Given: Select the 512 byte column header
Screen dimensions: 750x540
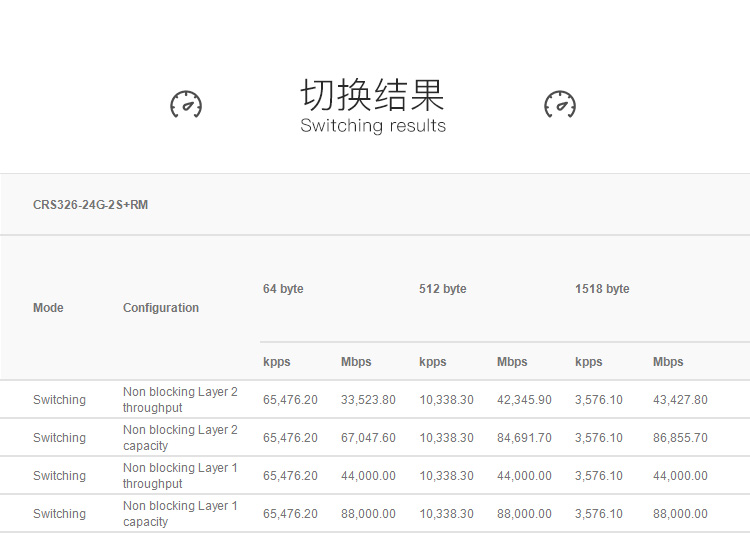Looking at the screenshot, I should pos(442,289).
